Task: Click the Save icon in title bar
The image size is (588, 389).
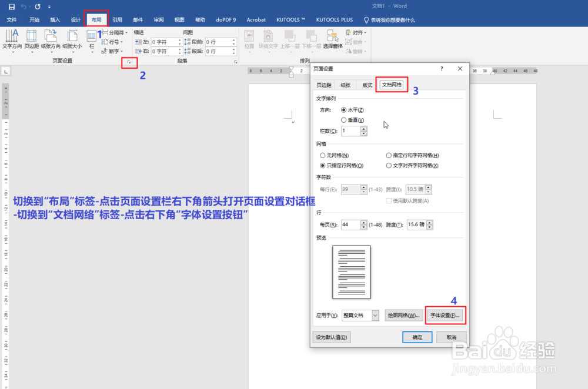Action: pyautogui.click(x=12, y=6)
